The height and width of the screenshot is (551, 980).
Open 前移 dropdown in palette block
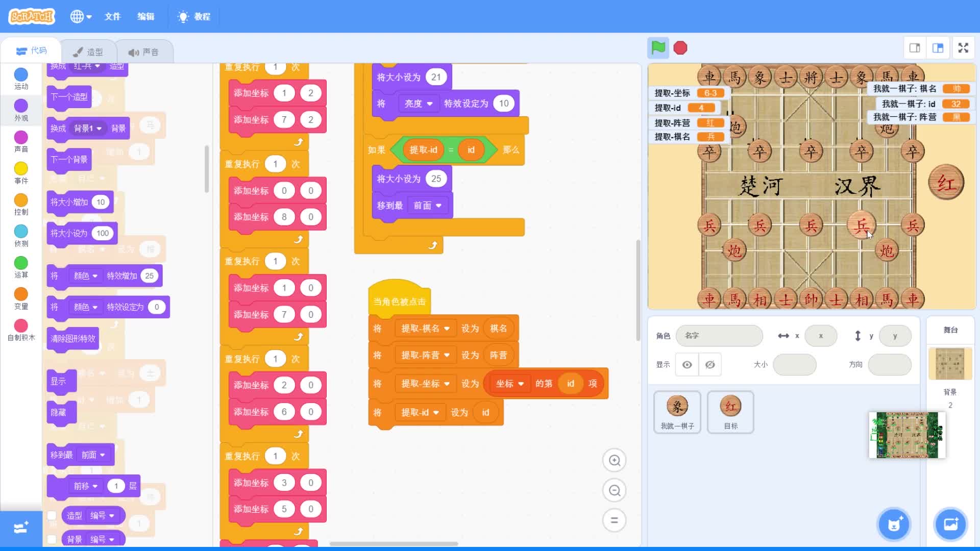(85, 486)
